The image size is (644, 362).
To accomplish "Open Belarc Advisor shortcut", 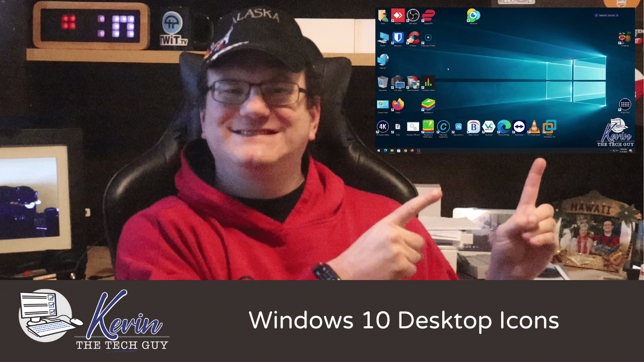I will click(473, 128).
